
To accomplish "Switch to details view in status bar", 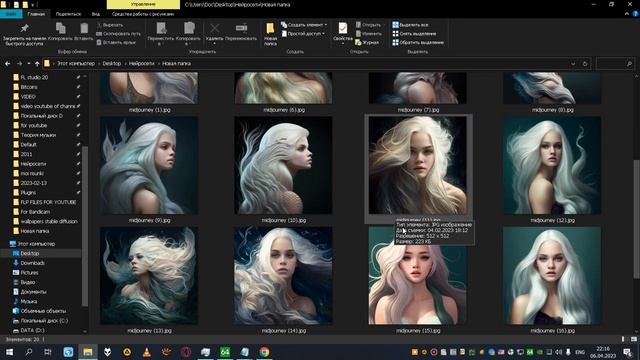I will click(623, 339).
